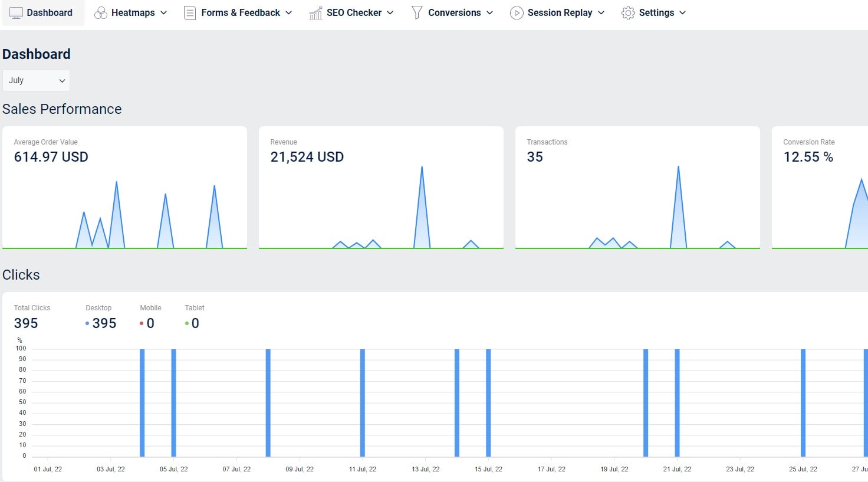This screenshot has width=868, height=482.
Task: Toggle the Desktop blue legend dot
Action: click(87, 323)
